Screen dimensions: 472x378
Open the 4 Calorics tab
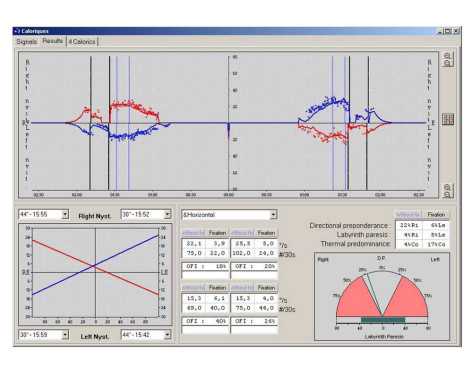(x=82, y=42)
